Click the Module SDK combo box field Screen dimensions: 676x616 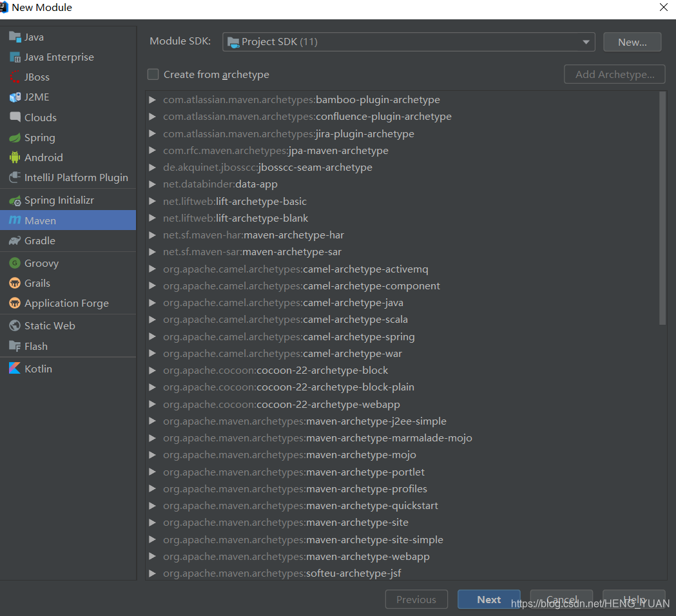click(409, 42)
